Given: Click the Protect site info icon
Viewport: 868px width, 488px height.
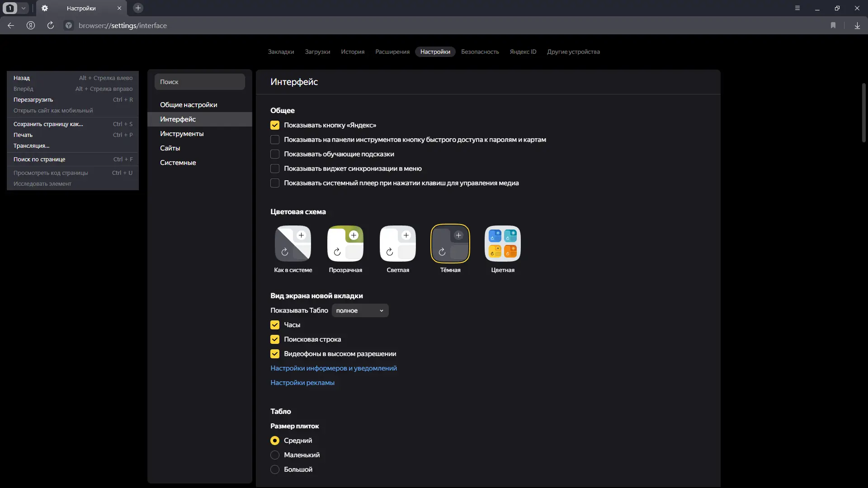Looking at the screenshot, I should [x=69, y=25].
